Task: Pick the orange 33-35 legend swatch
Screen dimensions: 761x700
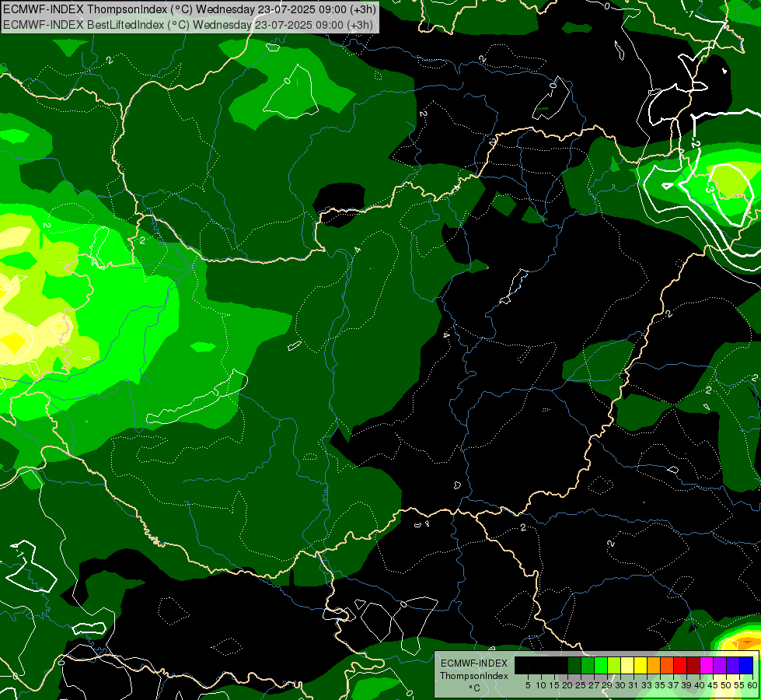Action: (654, 665)
